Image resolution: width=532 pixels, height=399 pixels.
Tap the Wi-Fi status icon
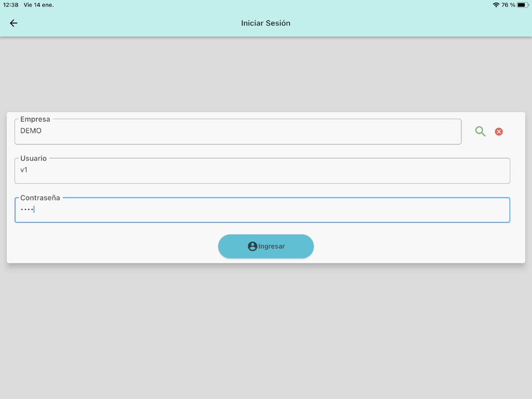pyautogui.click(x=496, y=5)
